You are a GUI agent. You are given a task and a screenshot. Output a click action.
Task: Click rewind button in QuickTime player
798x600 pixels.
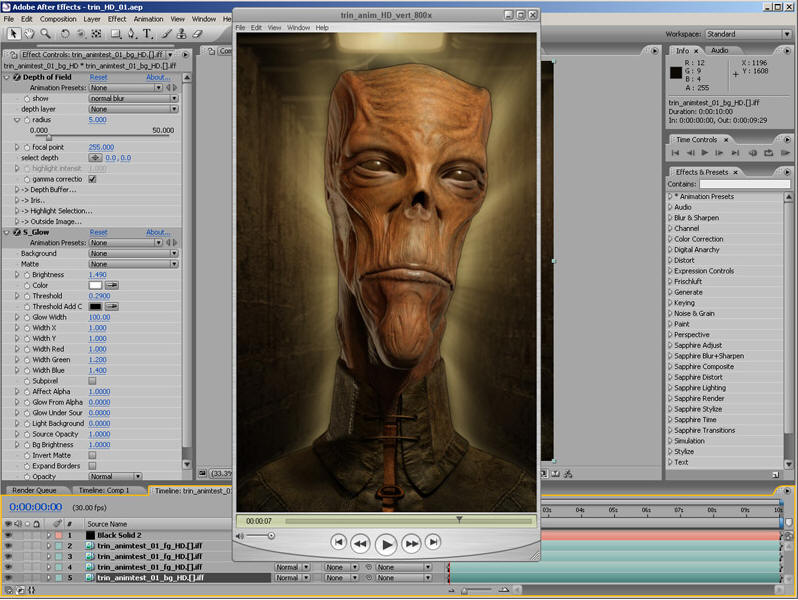360,544
